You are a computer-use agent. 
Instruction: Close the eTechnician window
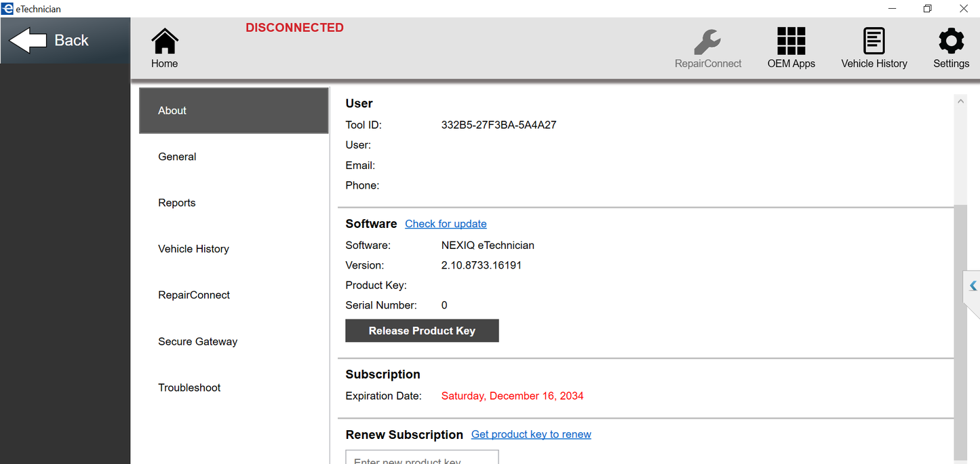[963, 9]
